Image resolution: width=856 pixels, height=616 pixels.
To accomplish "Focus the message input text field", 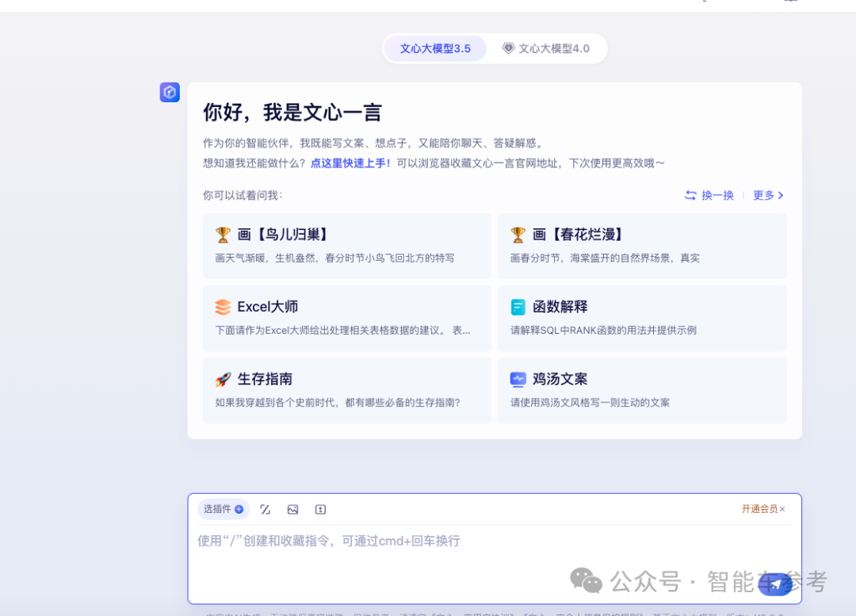I will [476, 555].
